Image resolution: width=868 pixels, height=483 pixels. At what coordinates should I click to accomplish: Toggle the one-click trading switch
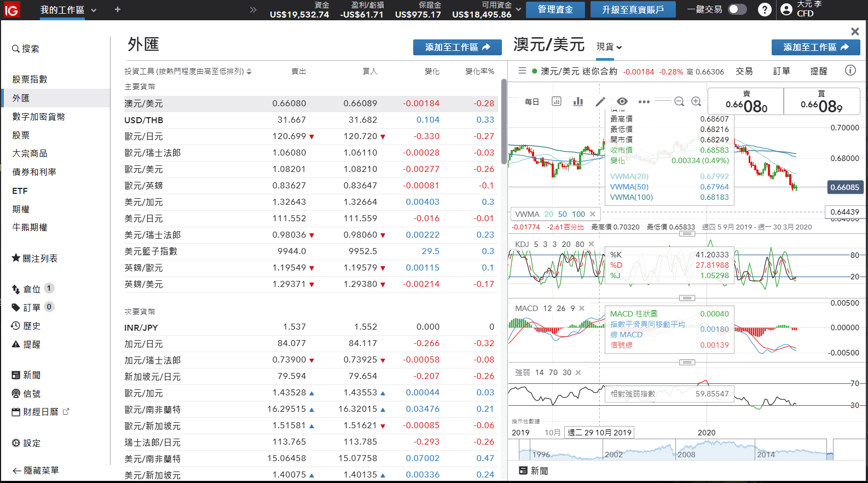point(737,9)
